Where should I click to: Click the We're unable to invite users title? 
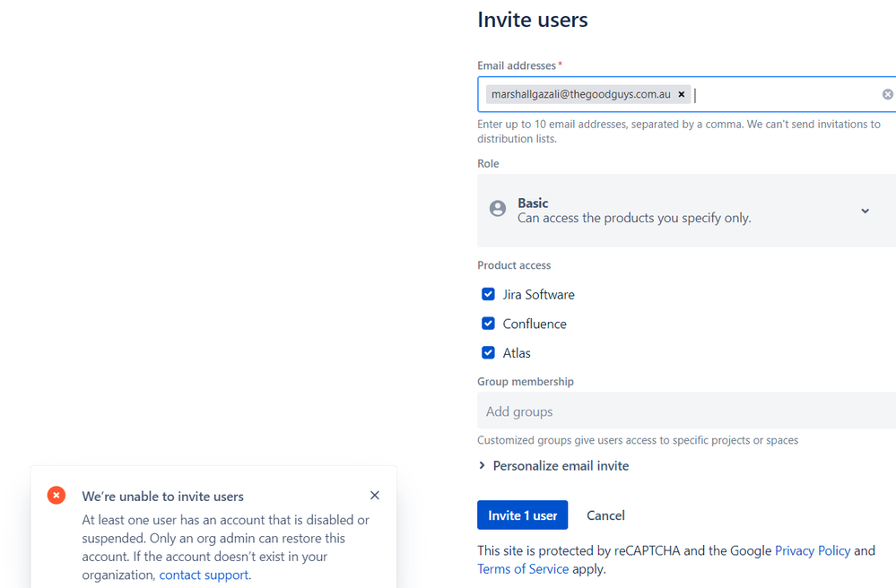(x=163, y=497)
